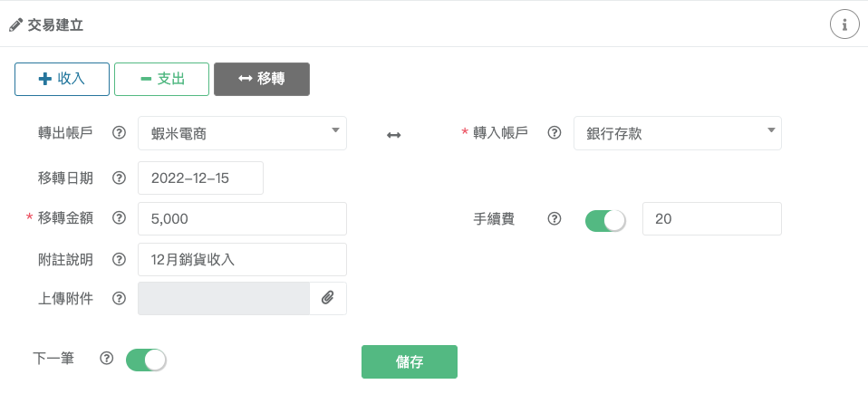
Task: Open the 轉出帳戶 蝦米電商 dropdown
Action: click(x=242, y=133)
